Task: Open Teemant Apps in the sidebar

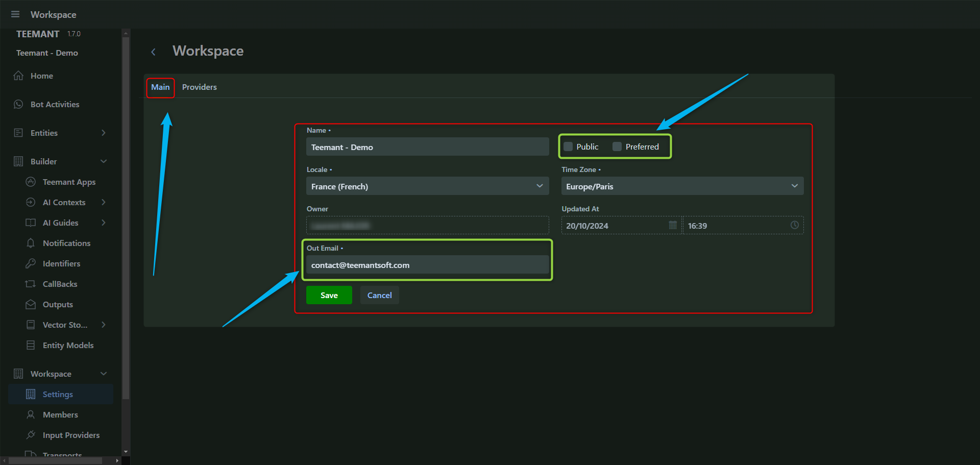Action: (69, 182)
